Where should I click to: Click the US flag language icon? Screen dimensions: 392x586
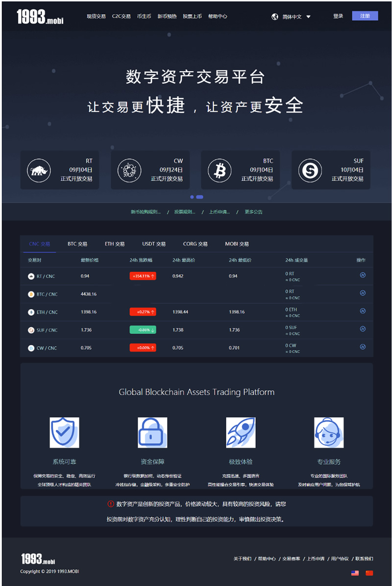pyautogui.click(x=355, y=573)
